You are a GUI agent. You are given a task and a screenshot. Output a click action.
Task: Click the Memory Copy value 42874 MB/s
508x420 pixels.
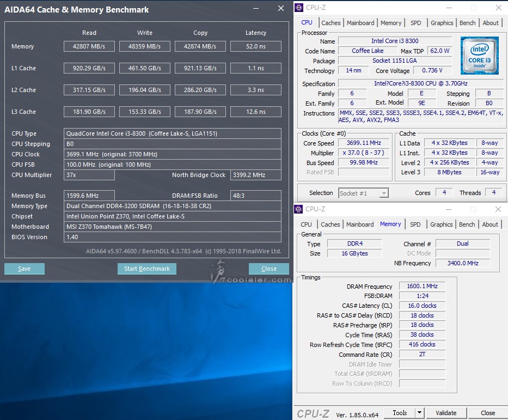coord(200,46)
